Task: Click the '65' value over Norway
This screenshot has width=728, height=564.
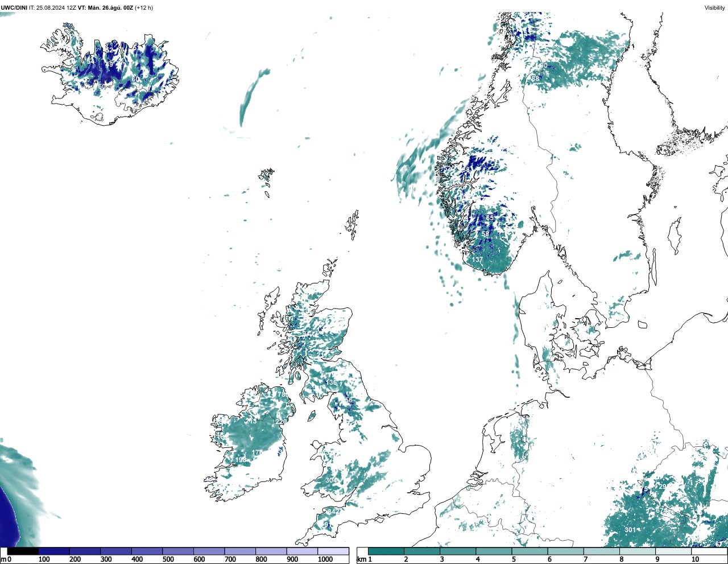Action: 490,218
